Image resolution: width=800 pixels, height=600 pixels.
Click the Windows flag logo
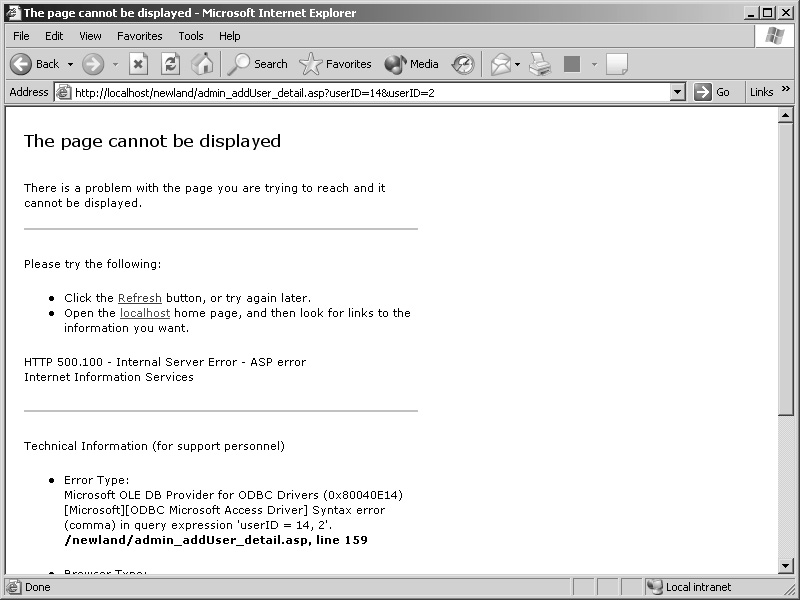point(774,36)
